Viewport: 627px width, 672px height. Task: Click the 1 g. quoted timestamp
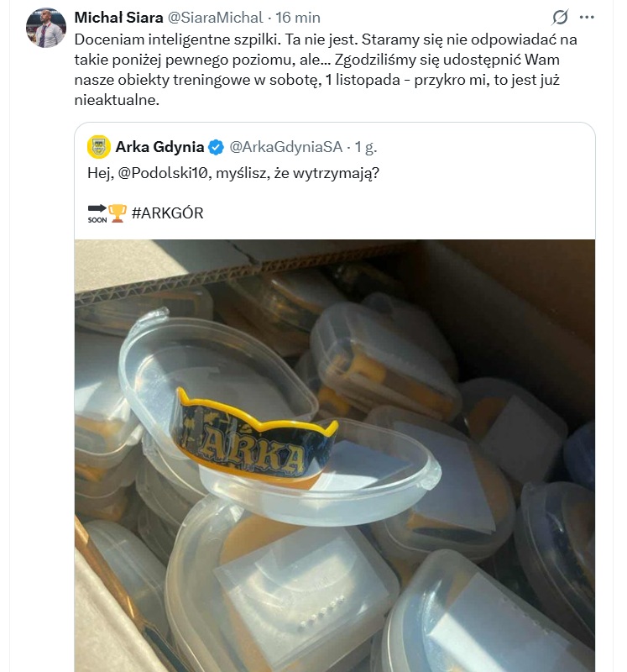[366, 147]
